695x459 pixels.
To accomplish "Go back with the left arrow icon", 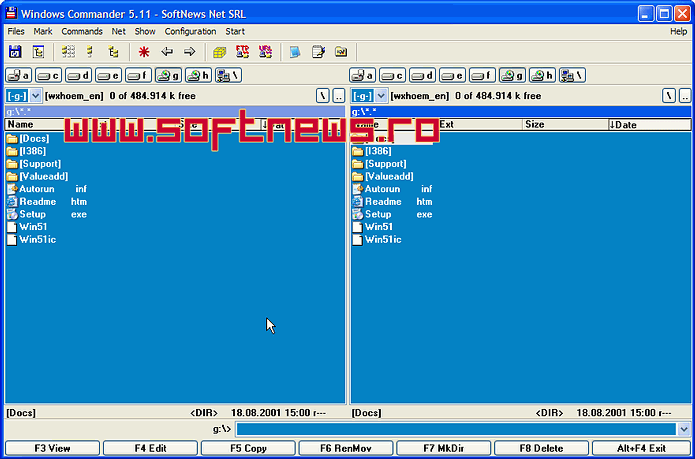I will click(167, 52).
